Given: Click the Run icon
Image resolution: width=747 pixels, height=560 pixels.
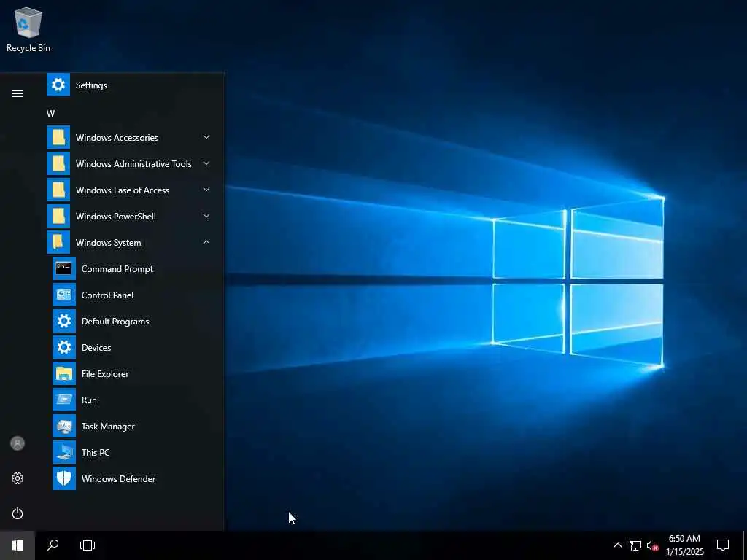Looking at the screenshot, I should [64, 400].
